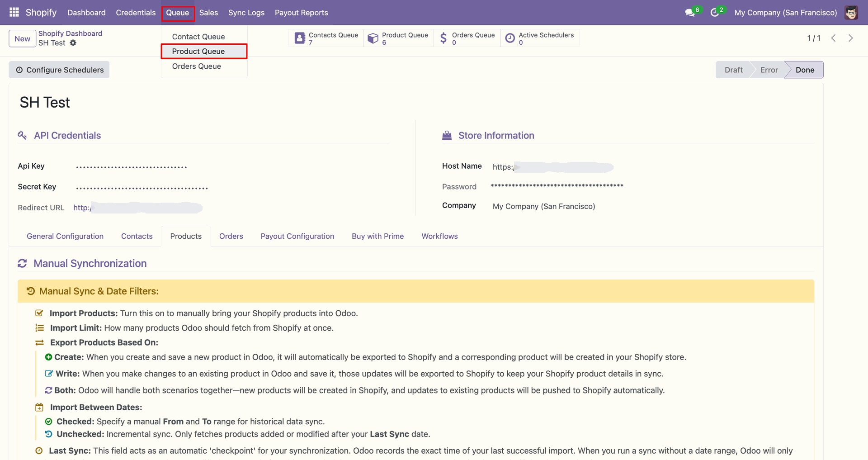Screen dimensions: 868x460
Task: Click Configure Schedulers button
Action: 59,70
